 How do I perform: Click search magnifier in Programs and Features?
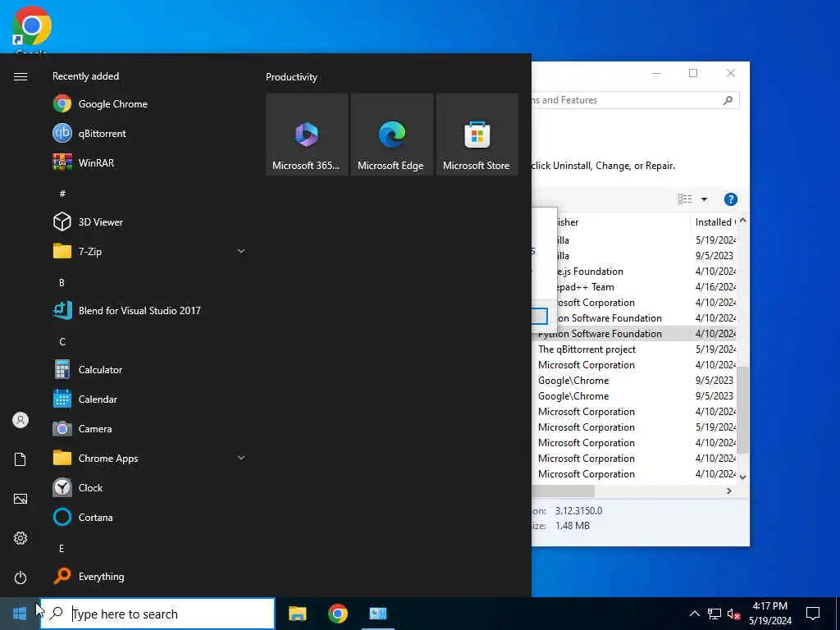point(728,100)
